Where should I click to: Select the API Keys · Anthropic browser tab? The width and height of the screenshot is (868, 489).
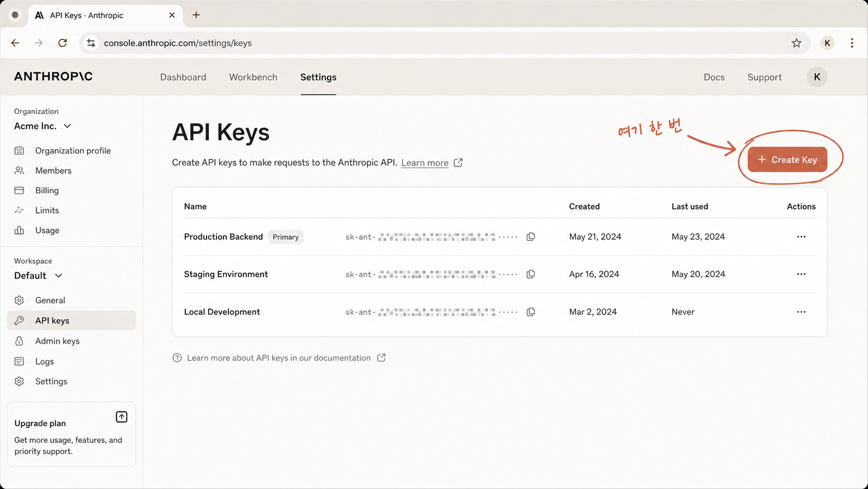coord(105,15)
